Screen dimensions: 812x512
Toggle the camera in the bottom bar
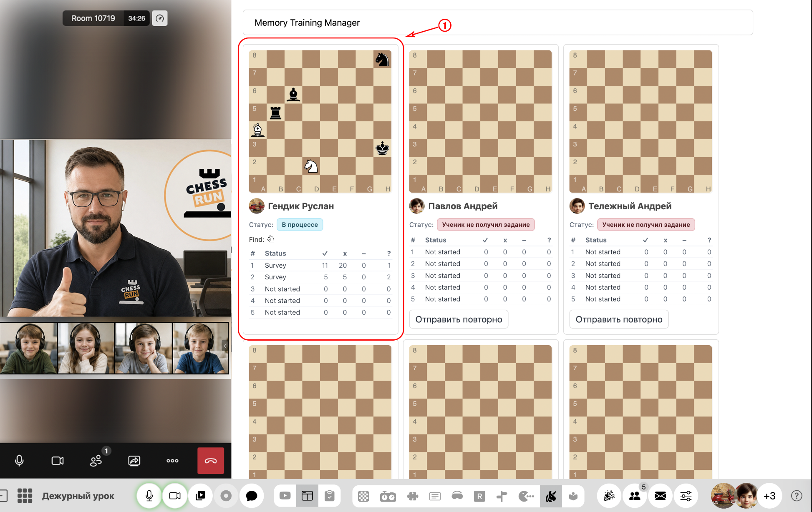175,496
